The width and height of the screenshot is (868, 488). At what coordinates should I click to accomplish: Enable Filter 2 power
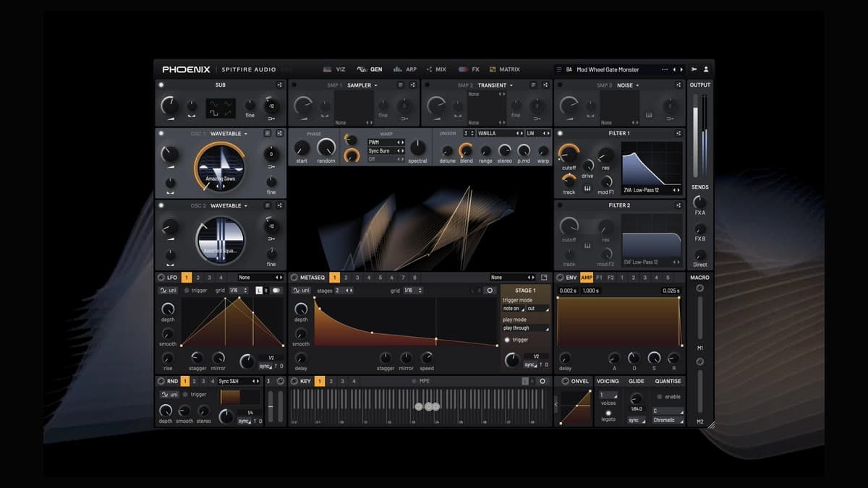[x=560, y=205]
